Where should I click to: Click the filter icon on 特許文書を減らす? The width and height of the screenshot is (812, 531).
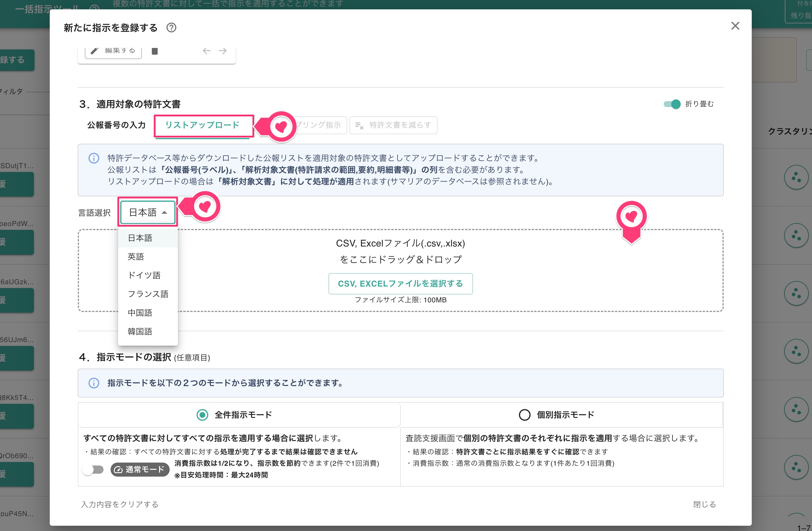pos(359,125)
